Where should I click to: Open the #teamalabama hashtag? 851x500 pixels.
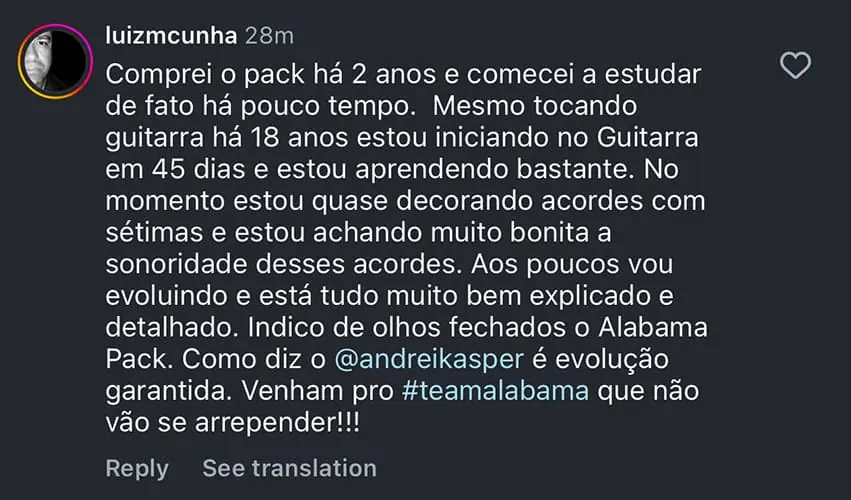tap(496, 391)
